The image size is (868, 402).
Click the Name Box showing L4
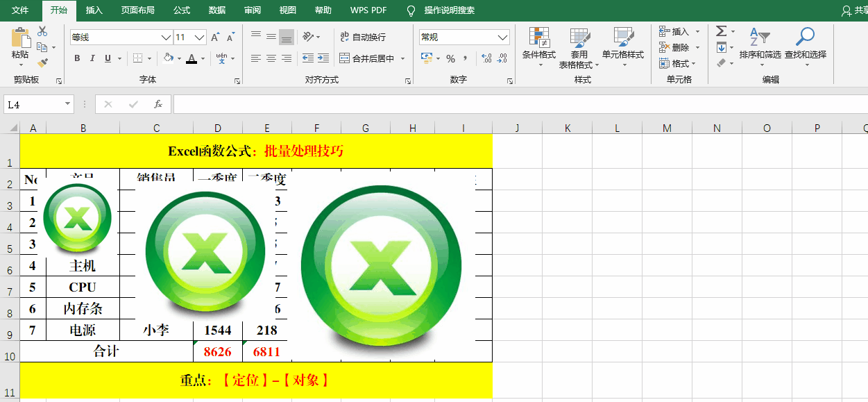coord(39,104)
